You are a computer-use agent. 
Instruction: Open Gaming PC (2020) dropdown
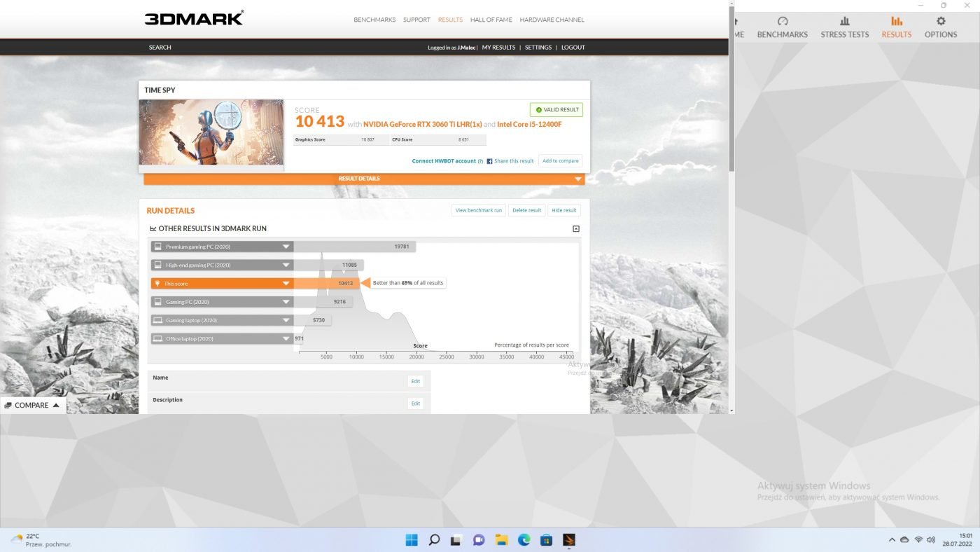pyautogui.click(x=222, y=302)
